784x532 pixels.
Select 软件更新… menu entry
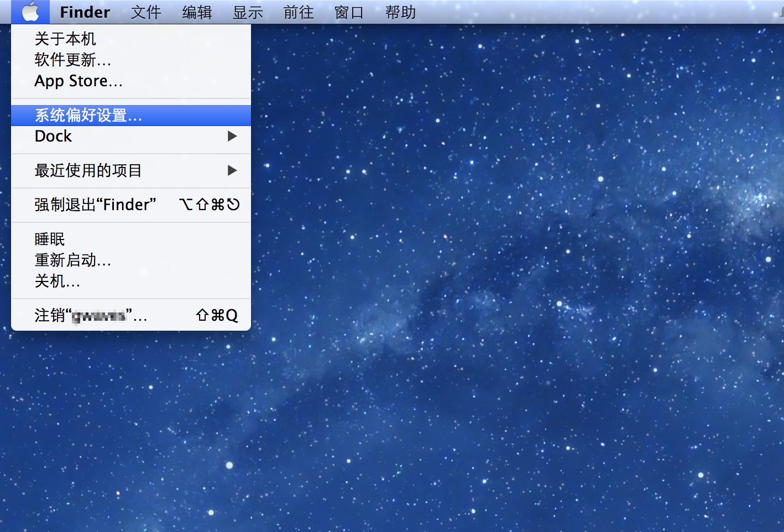coord(131,60)
